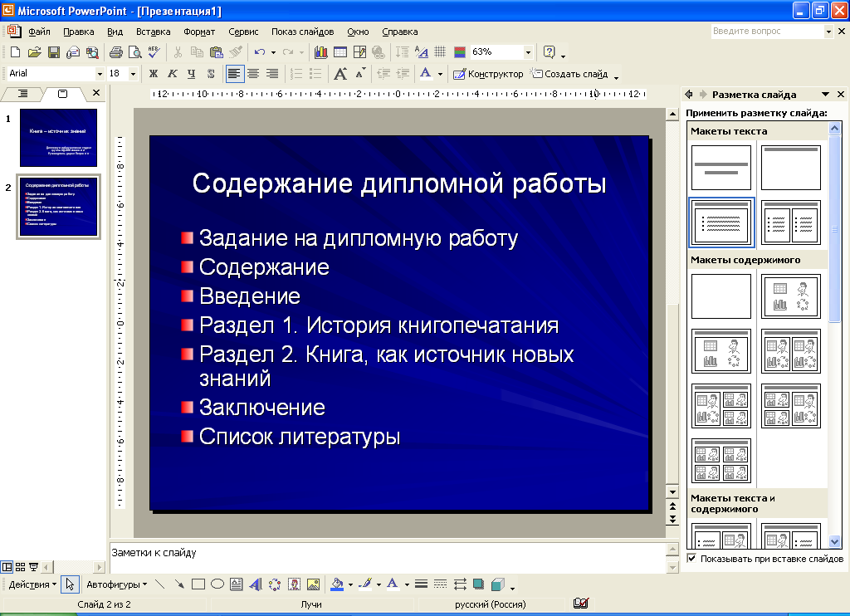Toggle bulleted list formatting
Viewport: 850px width, 616px height.
[315, 74]
